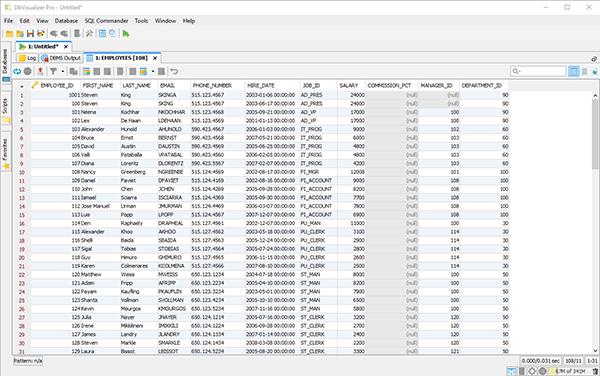Click the save file disk icon

[30, 34]
